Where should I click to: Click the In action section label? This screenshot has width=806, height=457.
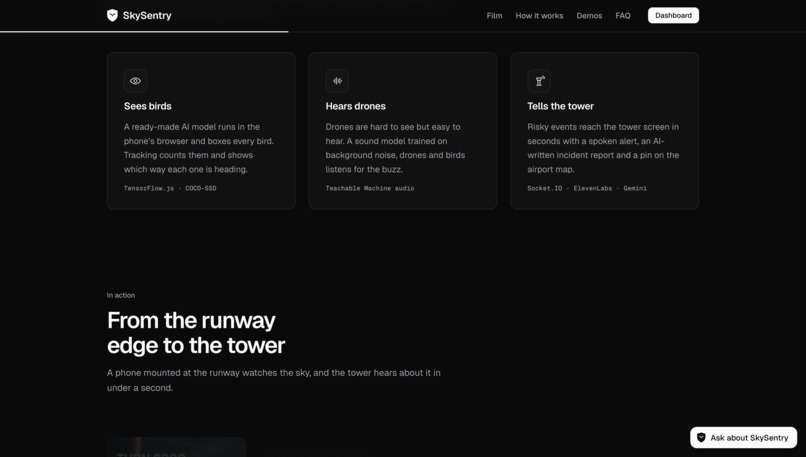point(121,295)
